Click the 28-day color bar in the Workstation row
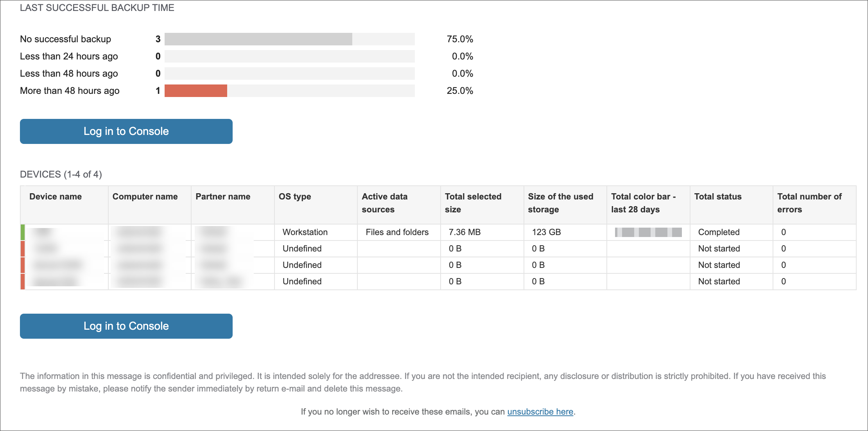868x431 pixels. (648, 232)
